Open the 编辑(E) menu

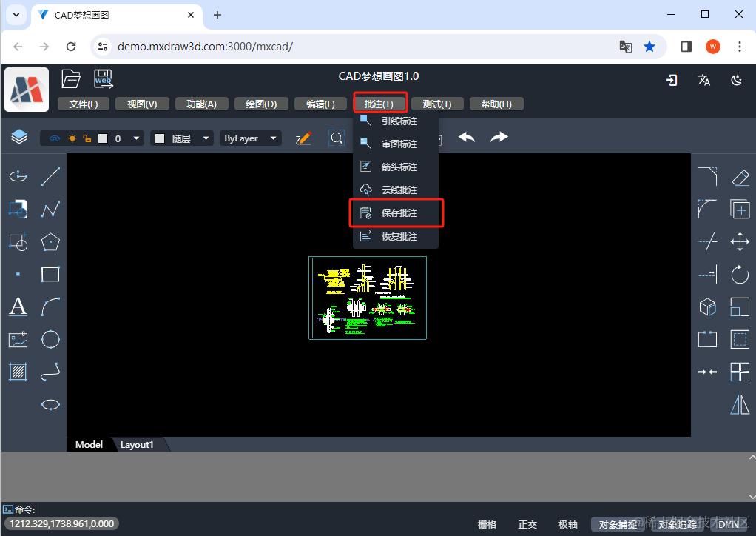[320, 104]
